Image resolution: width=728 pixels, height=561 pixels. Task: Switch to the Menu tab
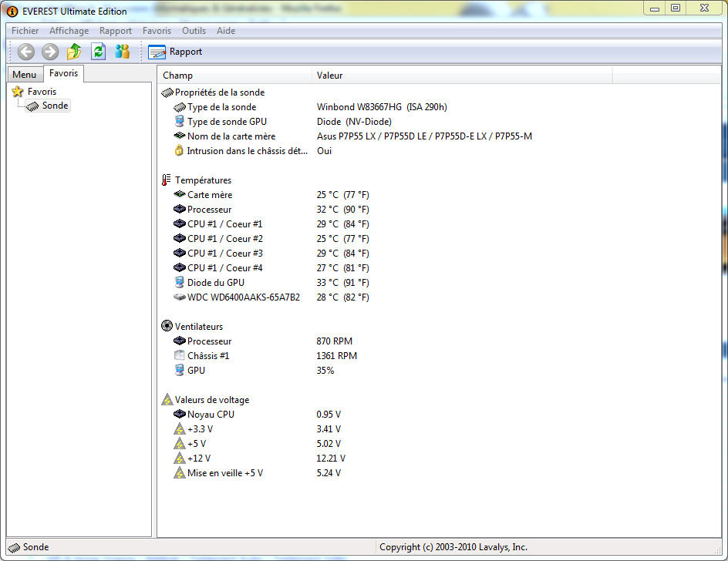coord(25,73)
